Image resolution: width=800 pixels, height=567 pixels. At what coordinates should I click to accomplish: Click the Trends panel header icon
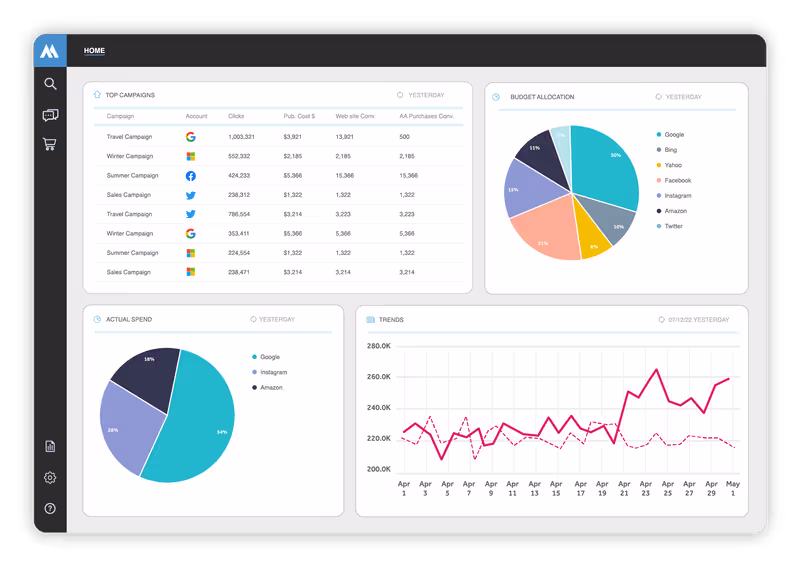(x=371, y=320)
